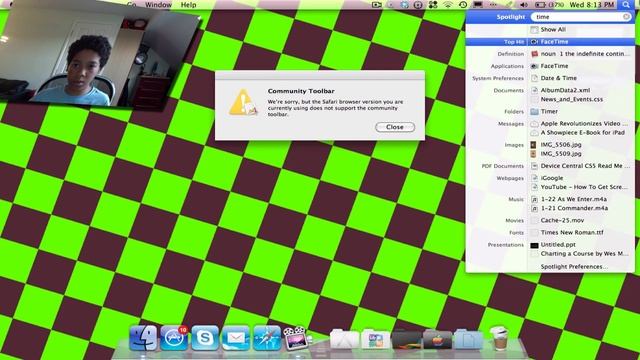Click the Time Machine menu bar icon
Screen dimensions: 640x360
(x=463, y=5)
